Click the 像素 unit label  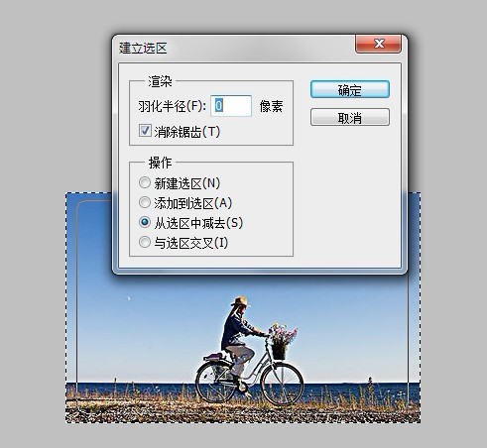pos(271,106)
